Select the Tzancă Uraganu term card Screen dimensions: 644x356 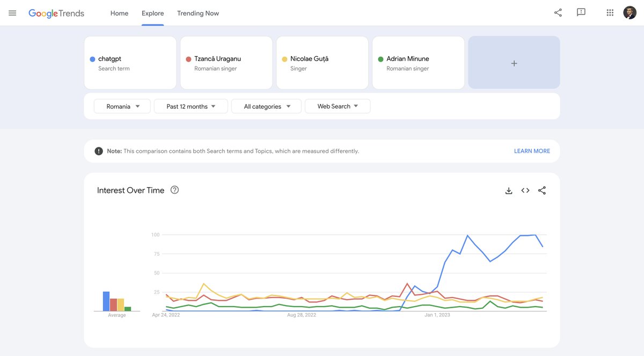(226, 63)
